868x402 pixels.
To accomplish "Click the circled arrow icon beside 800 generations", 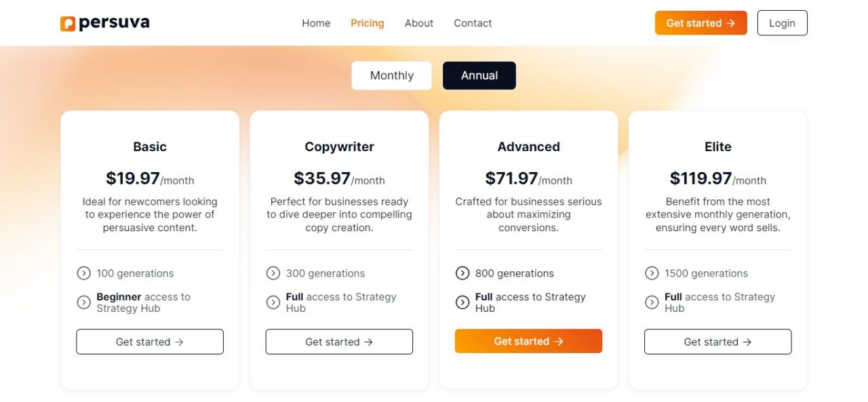I will tap(462, 273).
